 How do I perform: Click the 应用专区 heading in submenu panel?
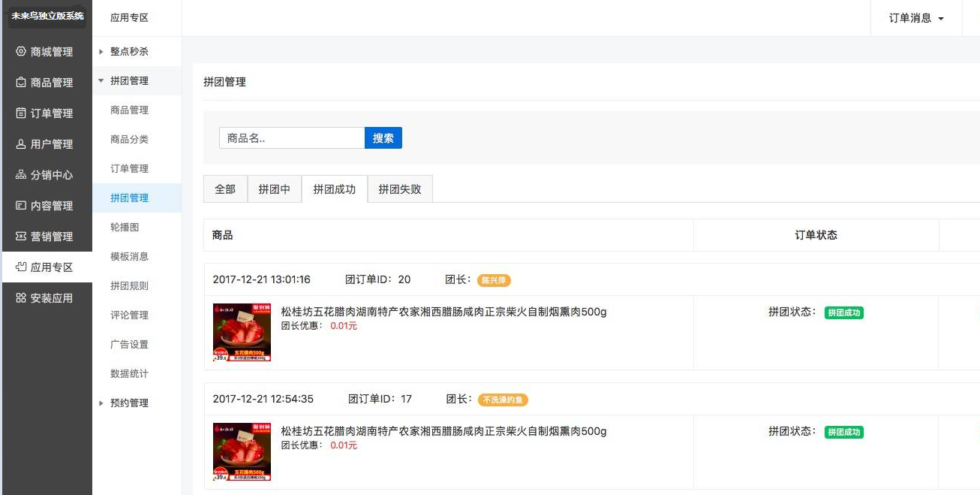tap(129, 18)
